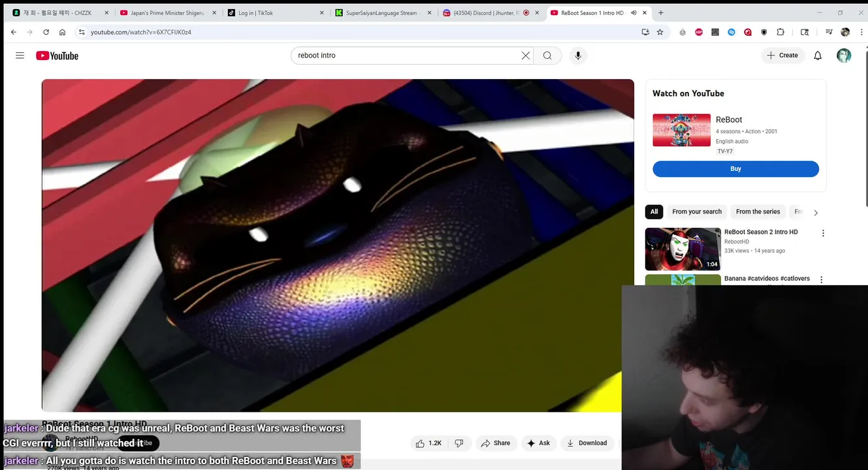Open the Extensions puzzle menu
The image size is (868, 470).
[780, 32]
